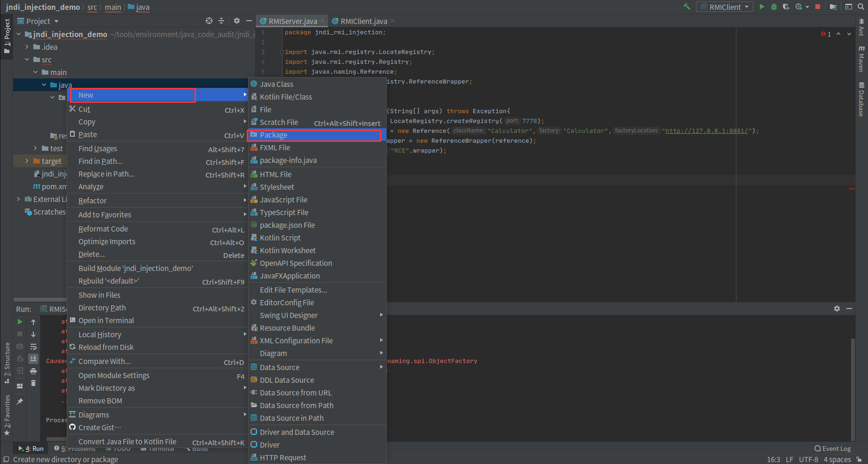The image size is (868, 464).
Task: Close the RMIServer.java tab
Action: tap(322, 21)
